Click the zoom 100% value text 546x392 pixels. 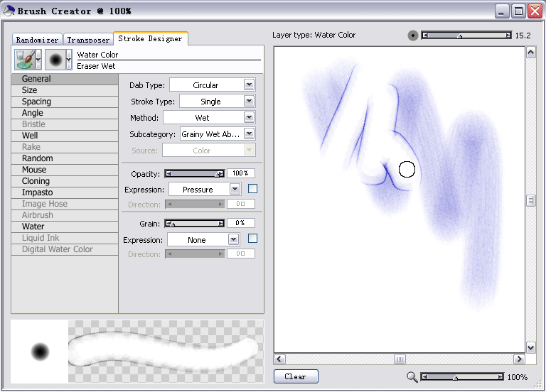pyautogui.click(x=518, y=377)
